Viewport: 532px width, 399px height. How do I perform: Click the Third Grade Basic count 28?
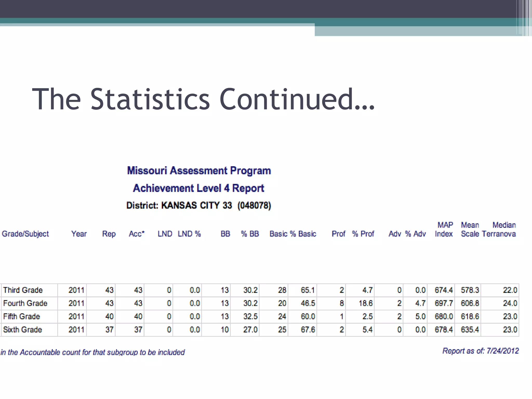coord(282,290)
